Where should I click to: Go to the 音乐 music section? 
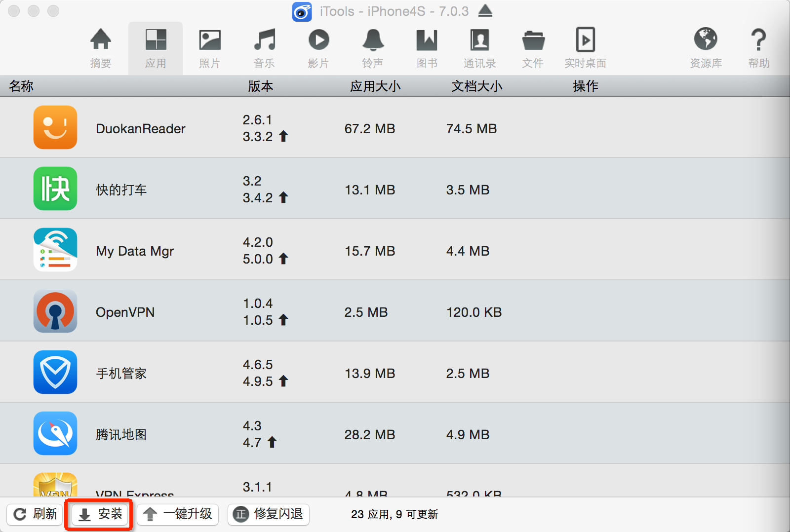[x=264, y=48]
